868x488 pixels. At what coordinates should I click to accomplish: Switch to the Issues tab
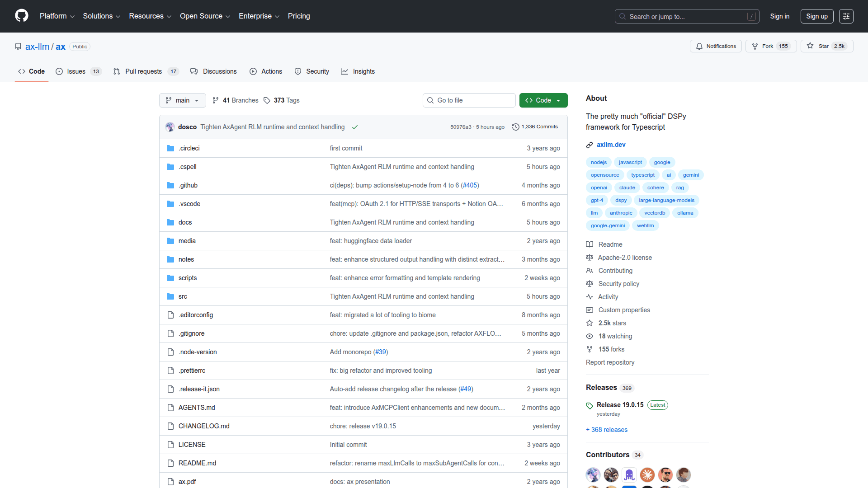(x=79, y=71)
